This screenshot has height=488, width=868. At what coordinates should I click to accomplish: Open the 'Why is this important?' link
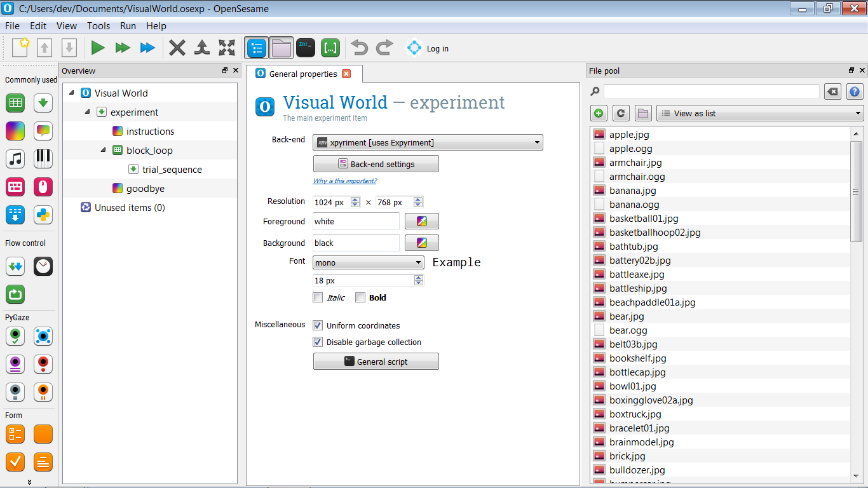(344, 181)
